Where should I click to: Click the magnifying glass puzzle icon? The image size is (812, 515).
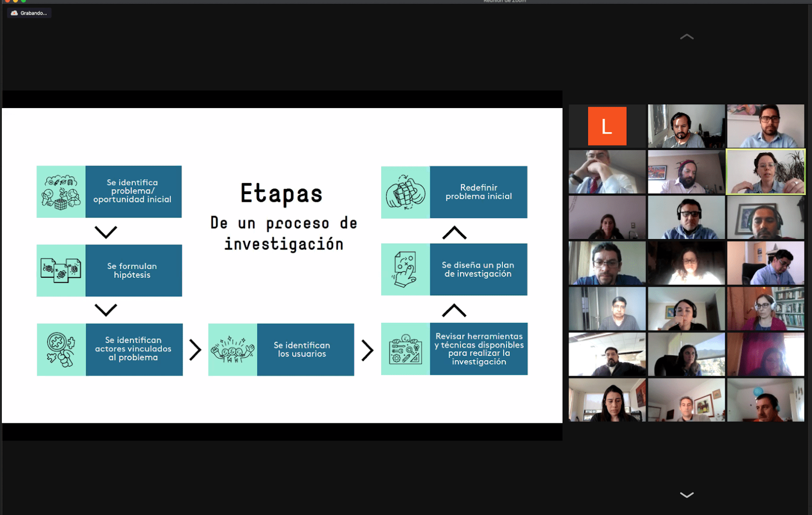point(61,350)
